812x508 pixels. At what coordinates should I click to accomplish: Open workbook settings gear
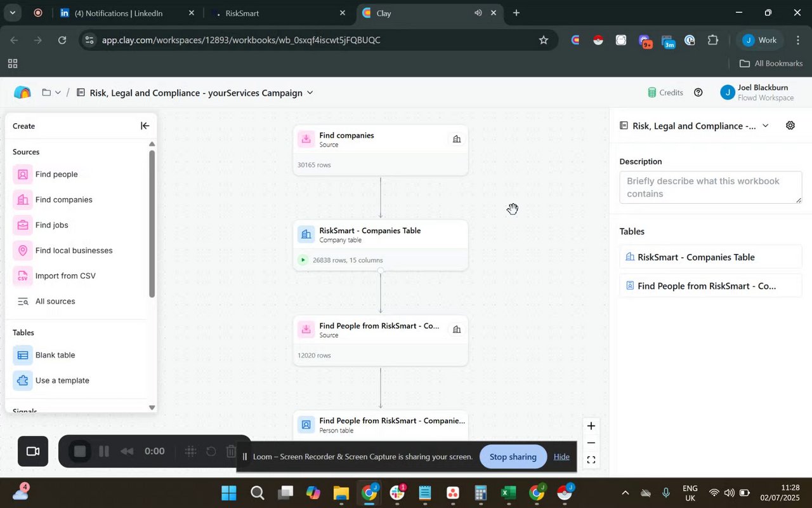pos(790,126)
